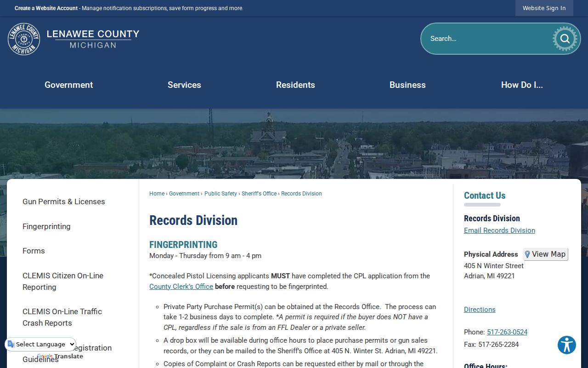Open the Select Language dropdown
Viewport: 588px width, 368px height.
click(x=40, y=344)
